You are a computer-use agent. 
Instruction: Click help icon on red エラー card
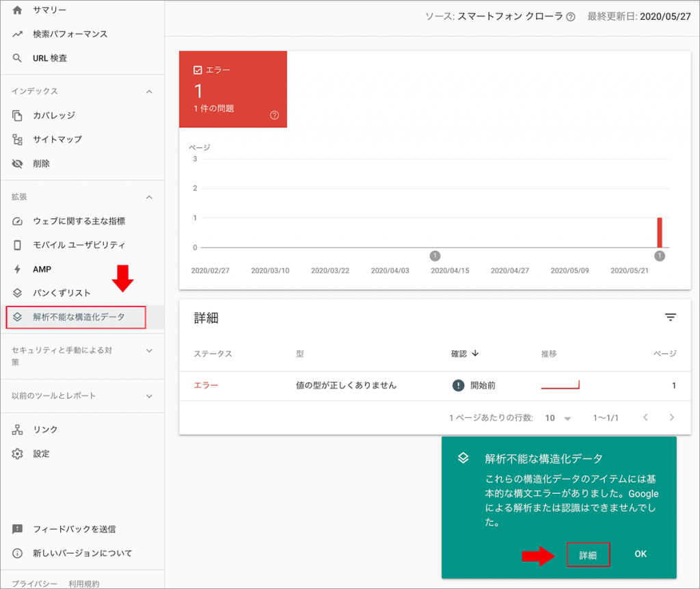point(274,115)
